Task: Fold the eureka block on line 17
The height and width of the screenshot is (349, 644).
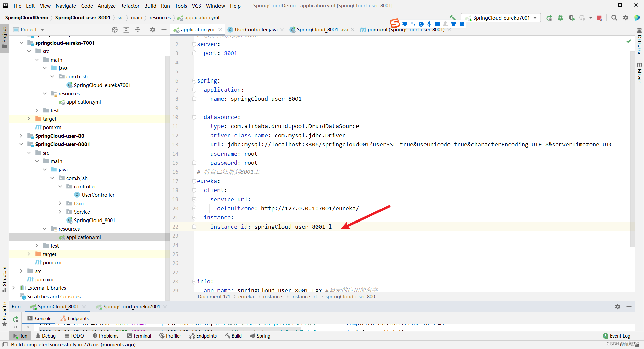Action: (194, 181)
